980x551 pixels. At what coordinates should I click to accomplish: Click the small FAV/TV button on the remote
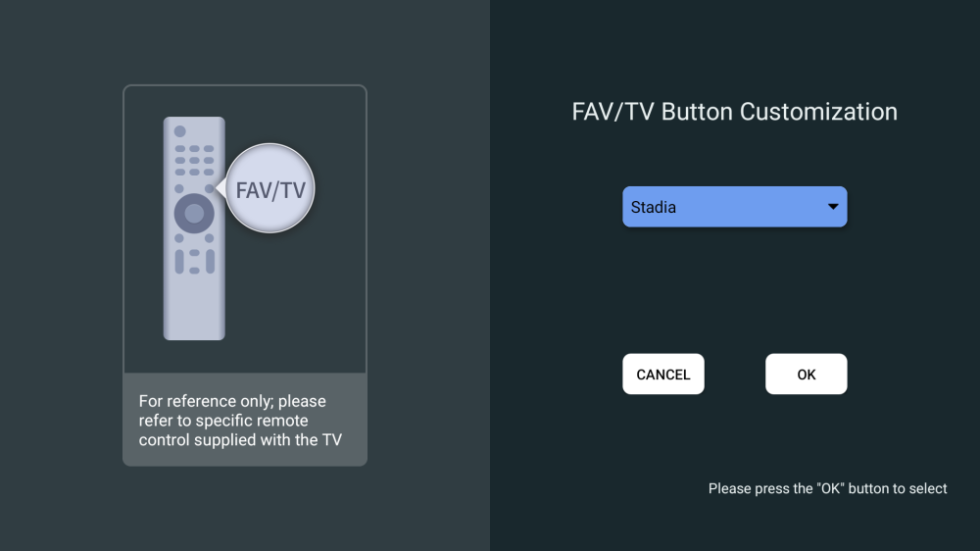tap(209, 188)
